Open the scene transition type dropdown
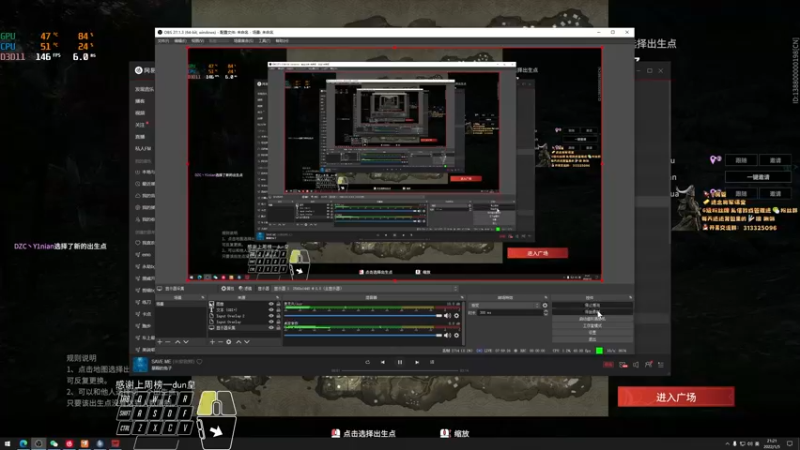The image size is (800, 450). point(504,305)
